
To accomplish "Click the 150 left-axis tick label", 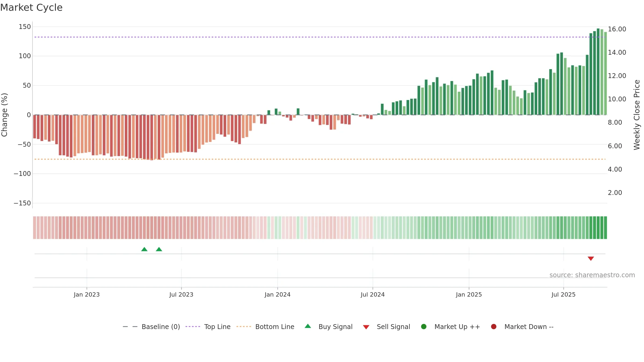I will pyautogui.click(x=25, y=27).
